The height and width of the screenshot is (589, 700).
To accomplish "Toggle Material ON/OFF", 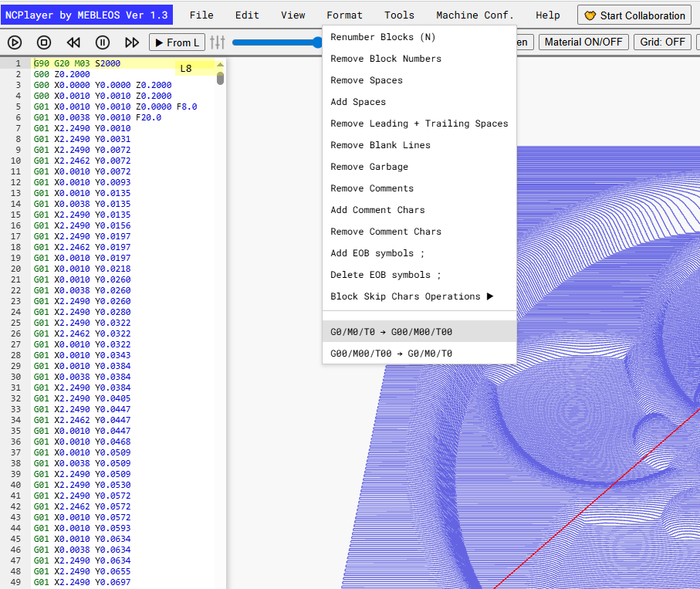I will click(583, 42).
